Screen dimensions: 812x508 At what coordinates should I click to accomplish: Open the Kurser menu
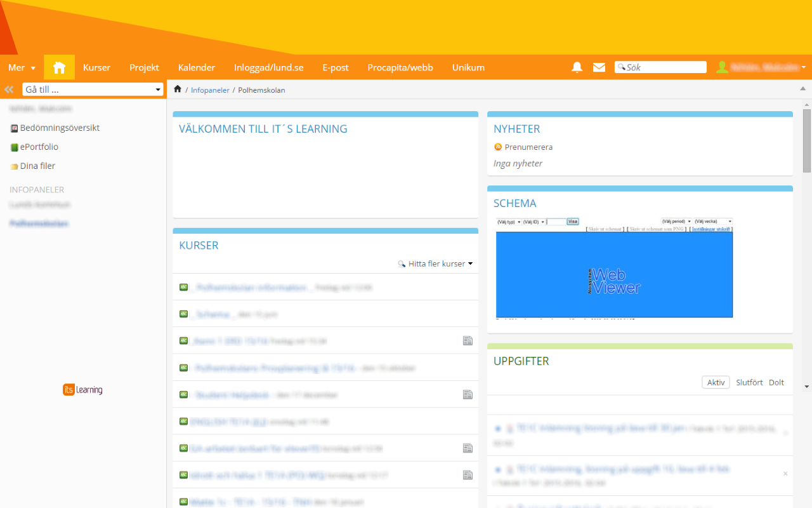pos(96,67)
